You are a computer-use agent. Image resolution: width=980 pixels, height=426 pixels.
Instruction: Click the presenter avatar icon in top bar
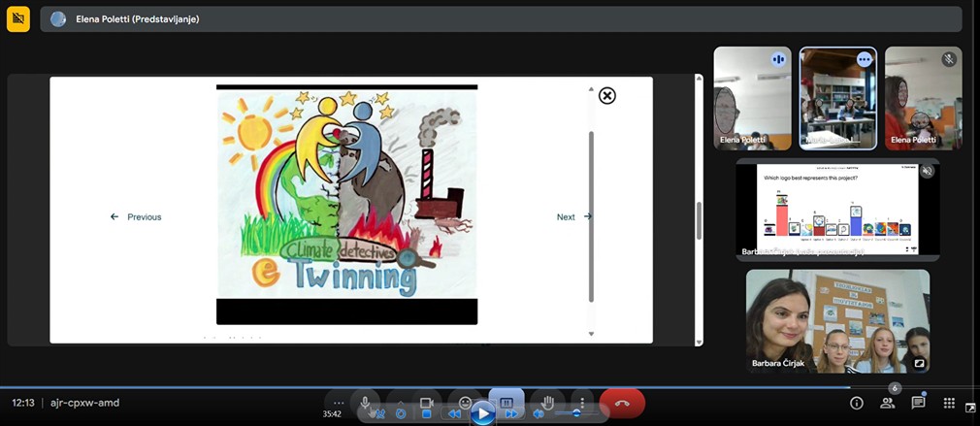[58, 19]
